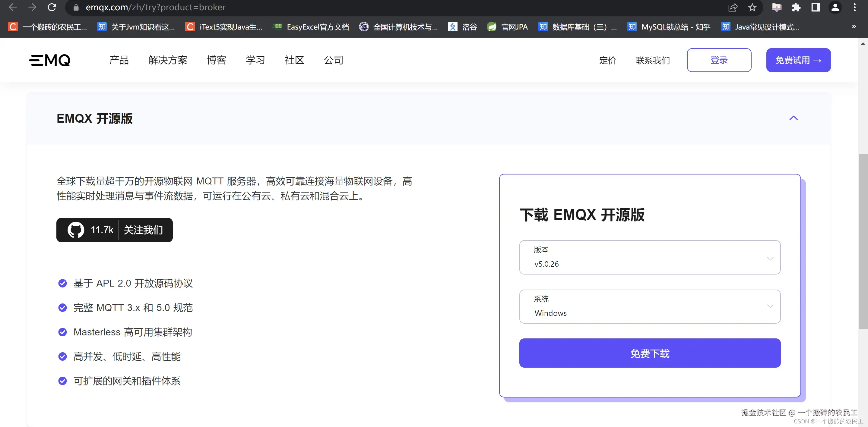868x427 pixels.
Task: Click the EMQ logo
Action: tap(49, 60)
